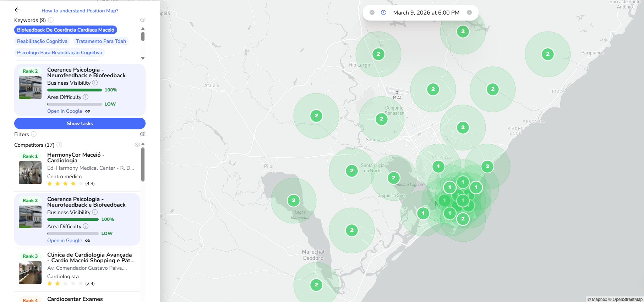Select keyword chip Tratamento Para Tdah
The width and height of the screenshot is (644, 302).
[101, 41]
